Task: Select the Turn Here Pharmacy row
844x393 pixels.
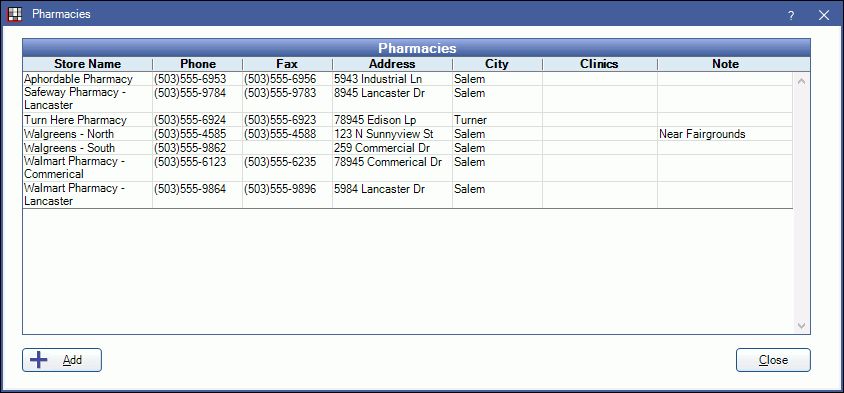Action: tap(407, 120)
